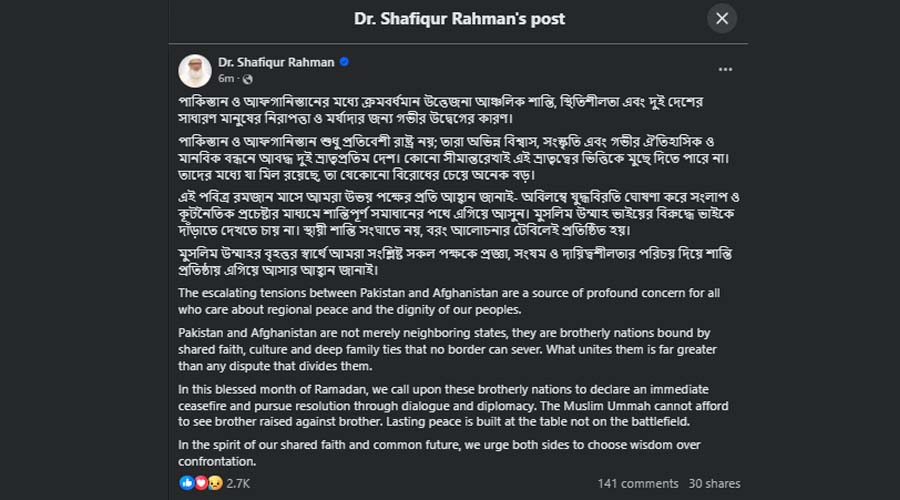Image resolution: width=900 pixels, height=500 pixels.
Task: Click the dialog title "Dr. Shafiqur Rahman's post"
Action: point(460,18)
